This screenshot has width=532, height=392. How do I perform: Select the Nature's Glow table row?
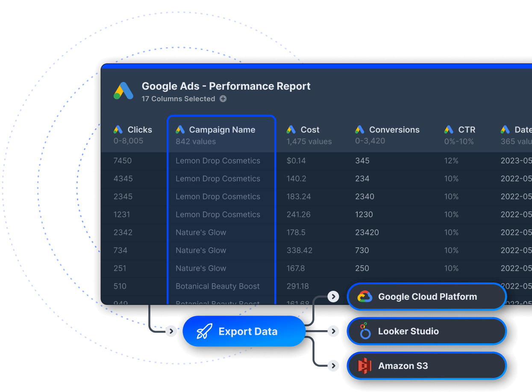[x=201, y=232]
